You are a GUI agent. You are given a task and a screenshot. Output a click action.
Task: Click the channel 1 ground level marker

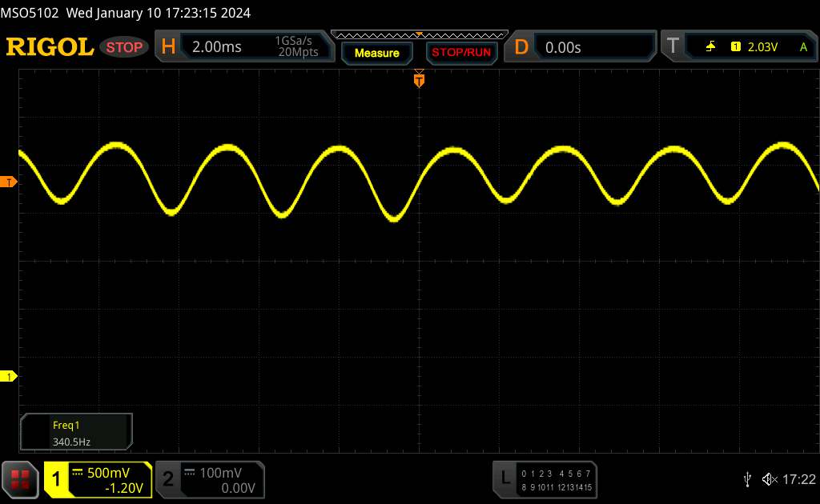(x=8, y=376)
